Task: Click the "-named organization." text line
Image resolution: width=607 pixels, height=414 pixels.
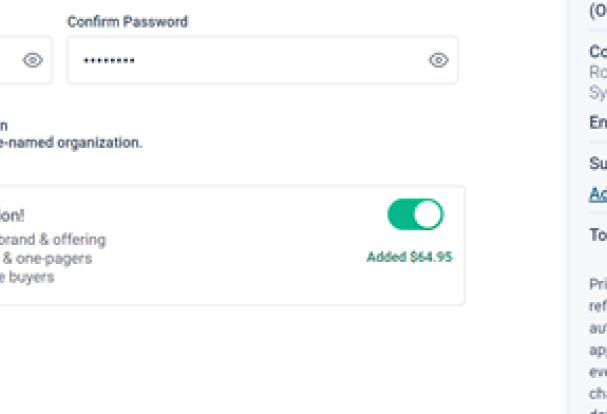Action: [70, 143]
